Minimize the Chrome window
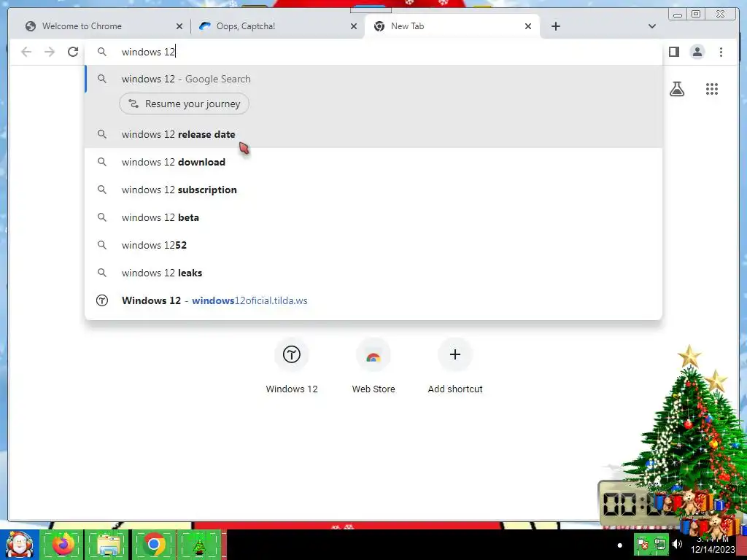This screenshot has width=747, height=560. (x=678, y=15)
